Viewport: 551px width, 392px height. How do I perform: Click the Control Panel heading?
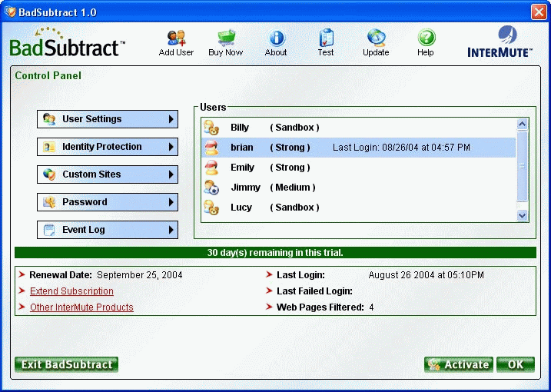point(48,75)
